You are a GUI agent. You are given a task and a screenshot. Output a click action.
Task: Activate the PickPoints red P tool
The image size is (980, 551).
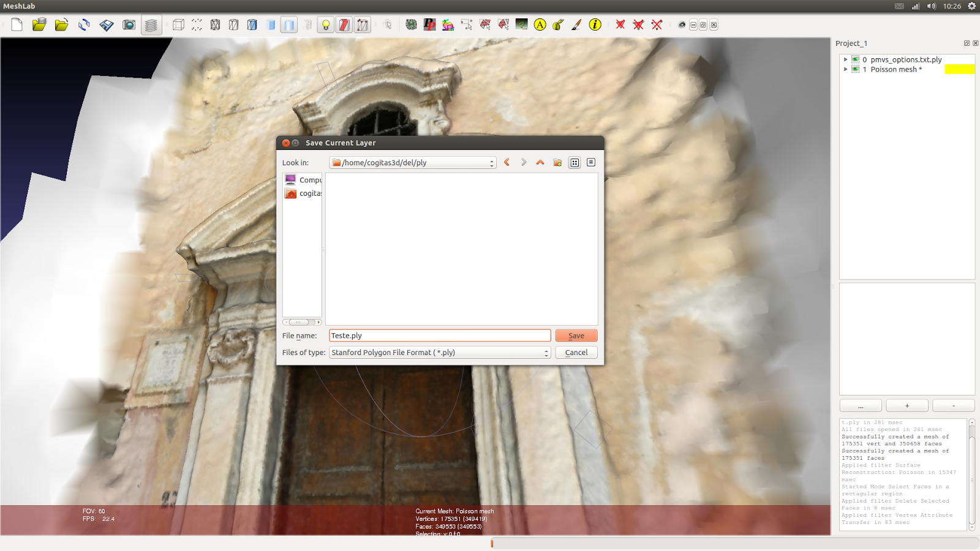429,24
